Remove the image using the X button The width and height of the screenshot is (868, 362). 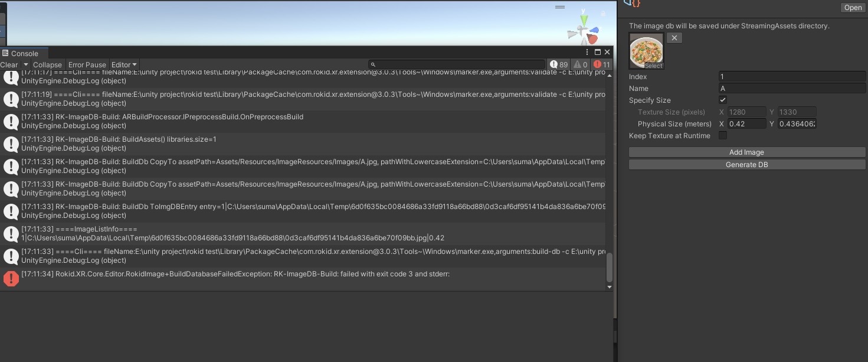tap(674, 38)
